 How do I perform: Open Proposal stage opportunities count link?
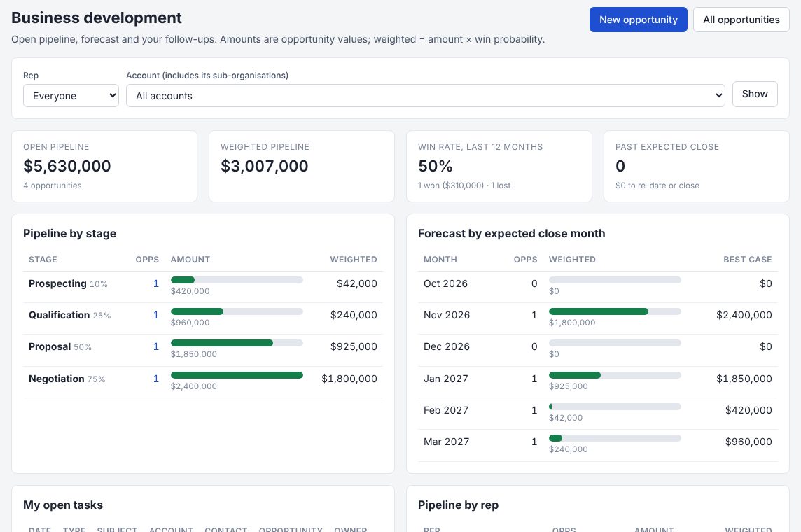pos(156,346)
